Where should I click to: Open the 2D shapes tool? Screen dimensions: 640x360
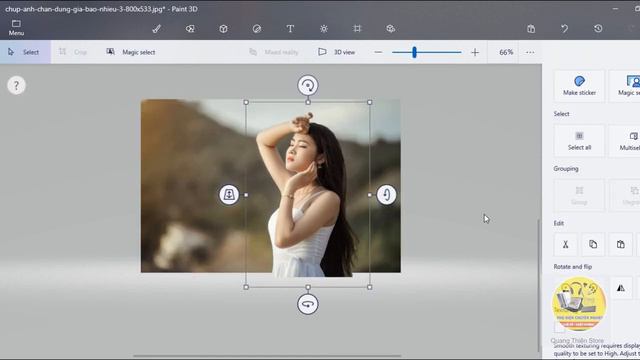point(190,29)
